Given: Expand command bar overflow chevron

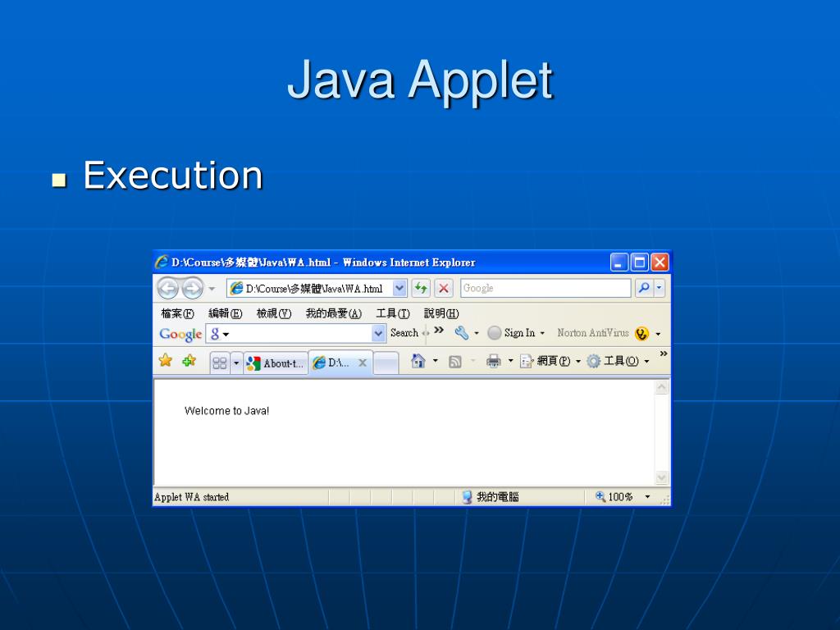Looking at the screenshot, I should click(664, 354).
